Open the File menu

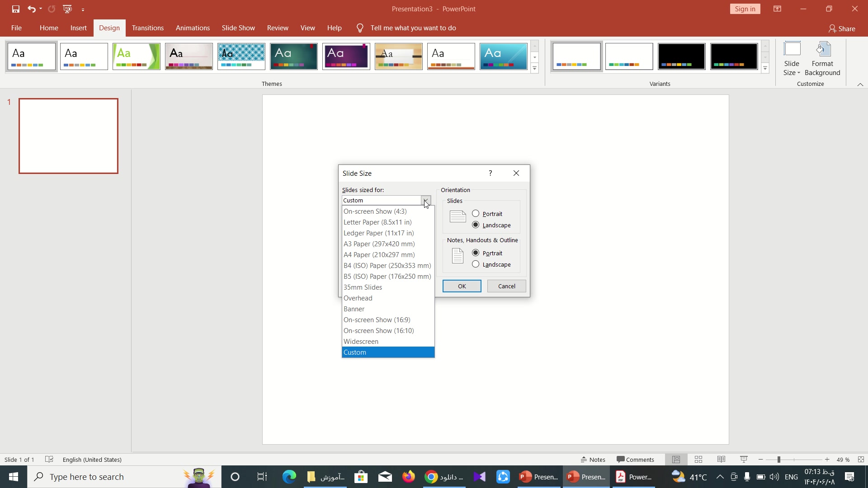16,28
